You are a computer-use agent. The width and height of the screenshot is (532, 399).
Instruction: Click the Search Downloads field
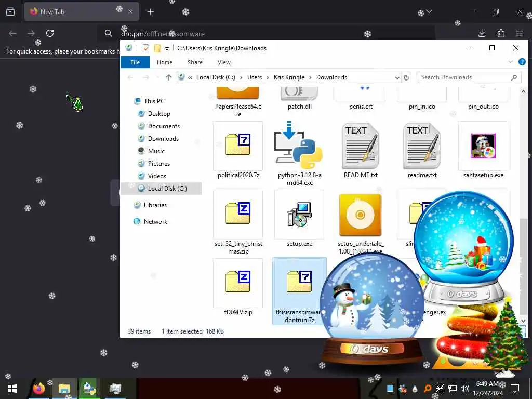pos(469,77)
